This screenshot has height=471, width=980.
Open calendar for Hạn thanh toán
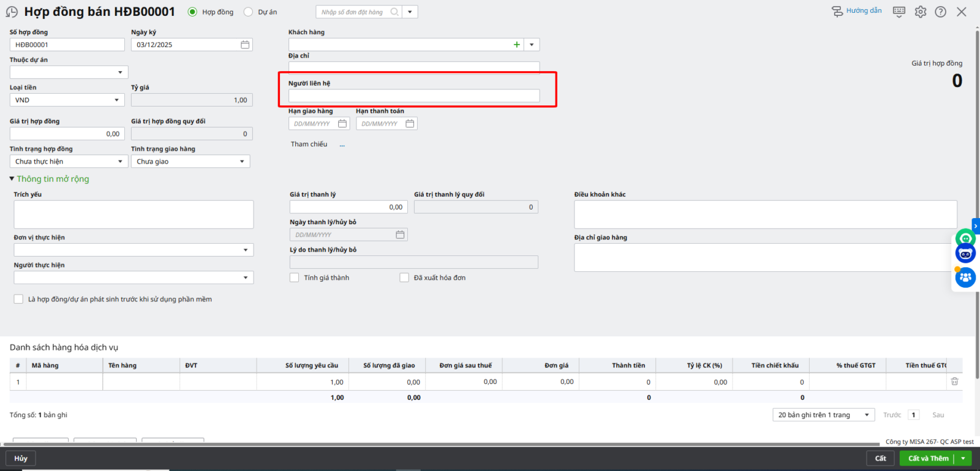tap(410, 124)
